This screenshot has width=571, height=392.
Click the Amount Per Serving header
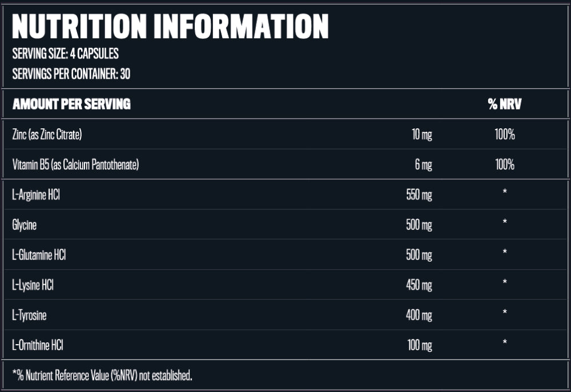coord(71,104)
